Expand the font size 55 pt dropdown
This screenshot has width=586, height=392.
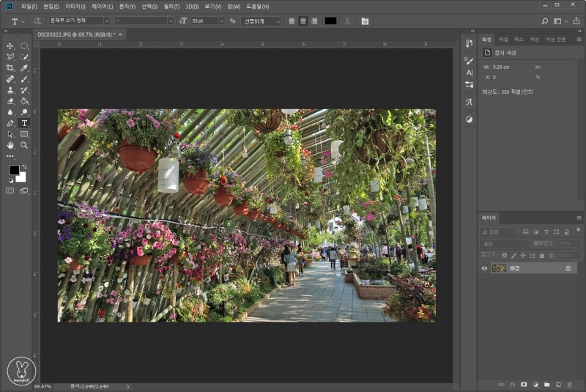tap(221, 21)
